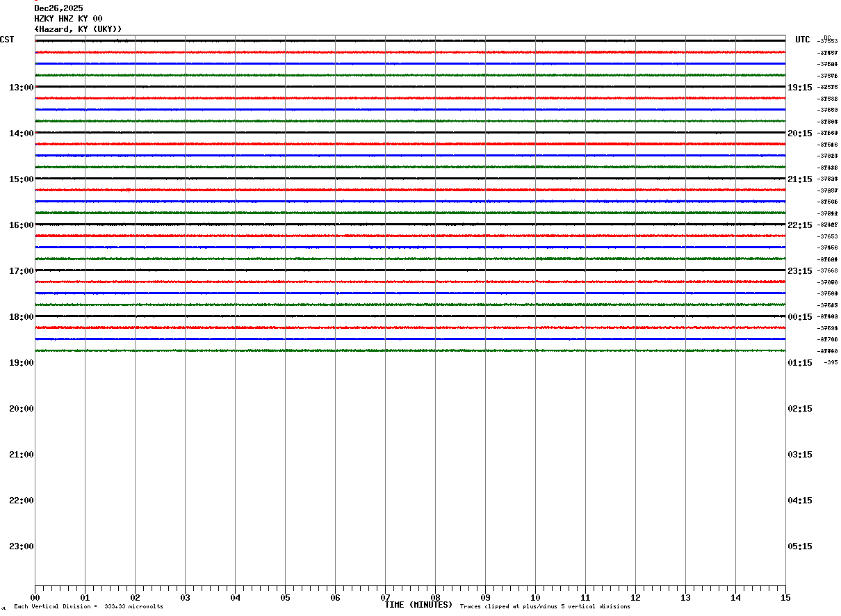Select the 14:00 CST row label
This screenshot has height=616, width=841.
[x=22, y=133]
